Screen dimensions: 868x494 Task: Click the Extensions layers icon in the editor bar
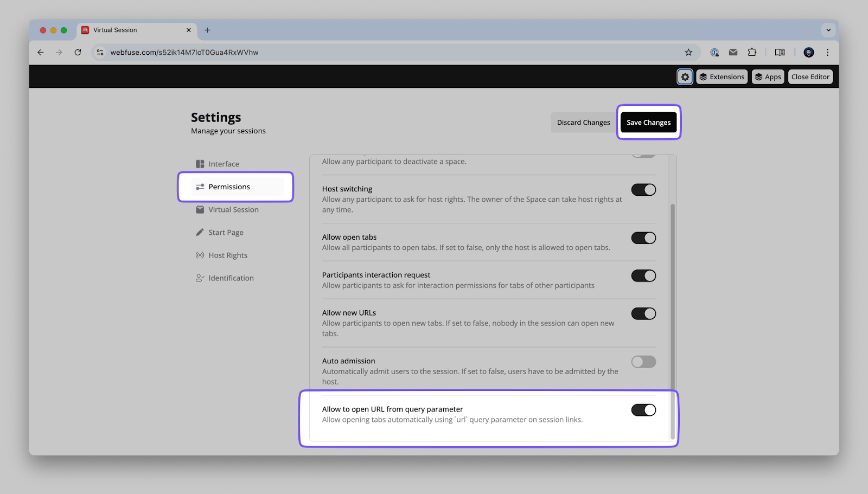coord(703,76)
